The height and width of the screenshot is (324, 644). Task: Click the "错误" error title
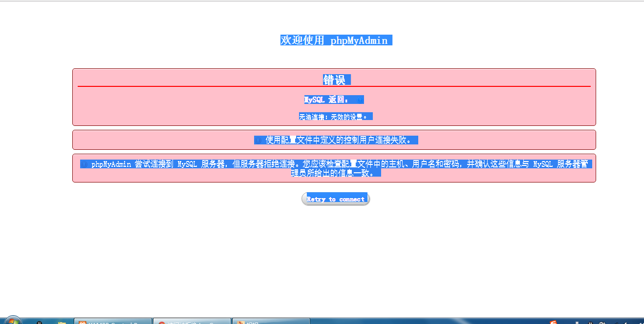point(334,80)
